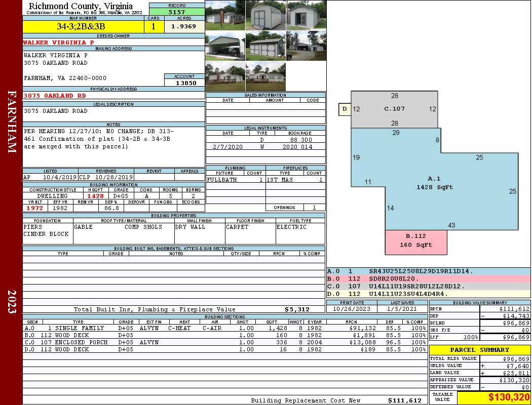Select the C.0 ENCLOSED PORCH section row
Screen dimensions: 532x405
coord(225,342)
